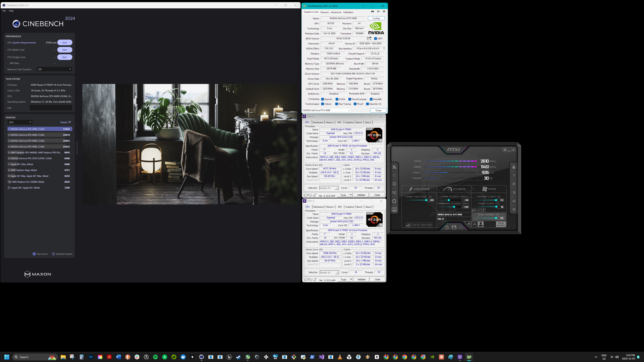
Task: Open GPU-Z graphics card selector dropdown
Action: 327,110
